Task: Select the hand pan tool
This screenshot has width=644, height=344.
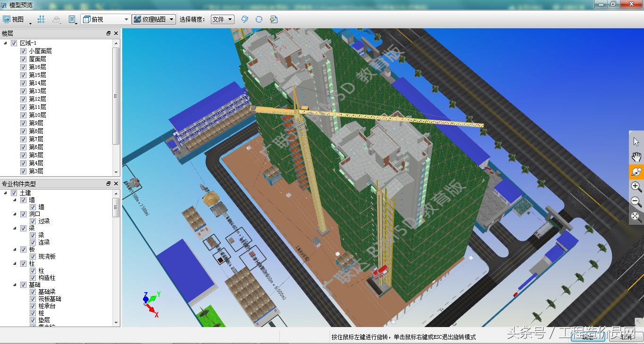Action: (x=636, y=157)
